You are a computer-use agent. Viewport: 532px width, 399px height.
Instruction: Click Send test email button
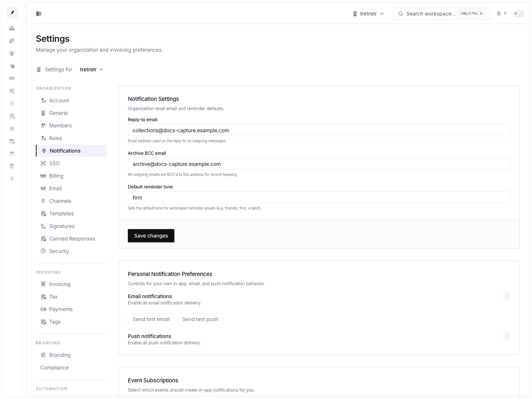151,319
